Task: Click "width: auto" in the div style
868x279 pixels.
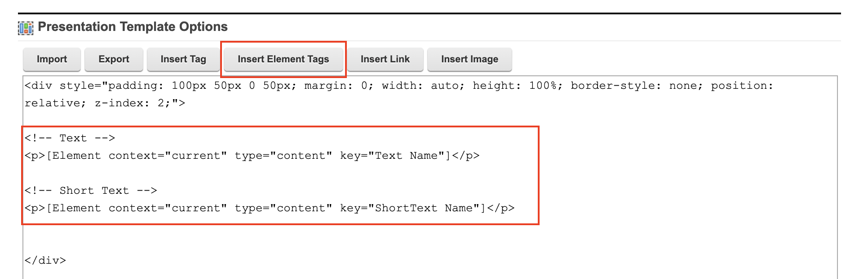Action: [x=422, y=86]
